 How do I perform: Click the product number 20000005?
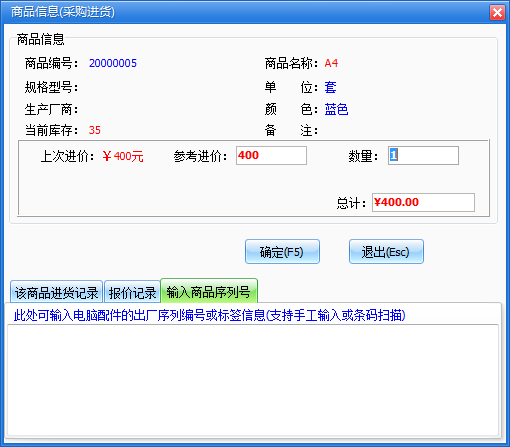113,63
